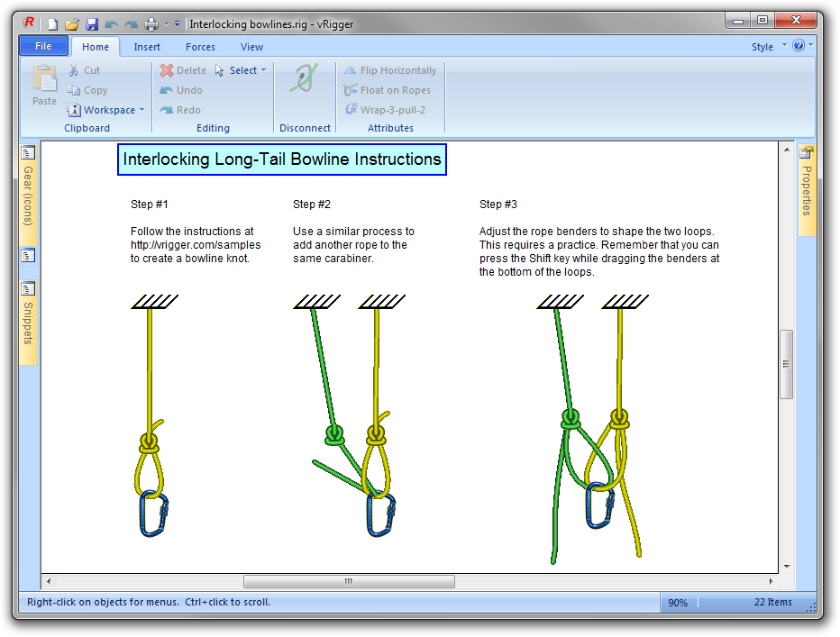
Task: Open a file using the folder icon
Action: click(72, 23)
